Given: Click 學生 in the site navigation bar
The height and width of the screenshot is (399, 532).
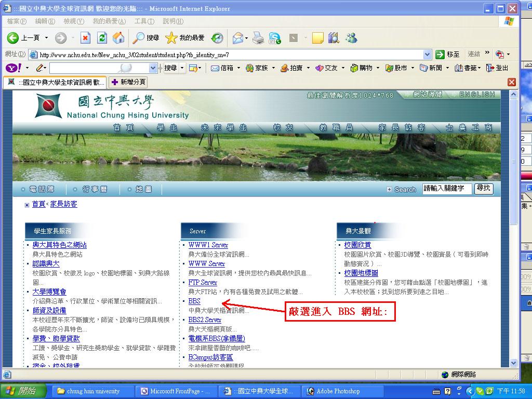Looking at the screenshot, I should click(167, 128).
